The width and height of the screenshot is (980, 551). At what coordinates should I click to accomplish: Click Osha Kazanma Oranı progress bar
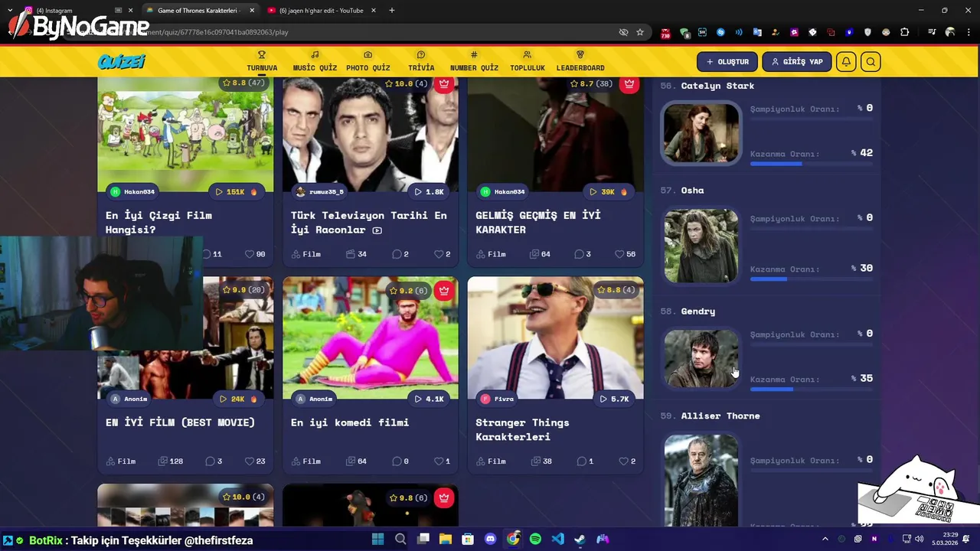point(812,279)
